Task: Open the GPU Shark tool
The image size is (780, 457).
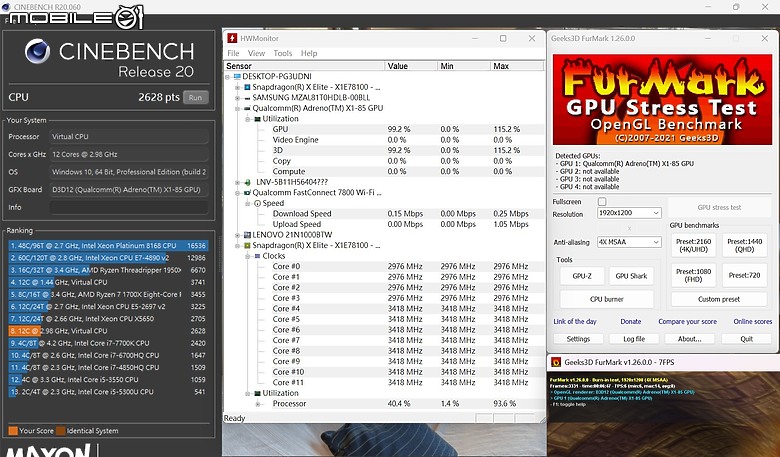Action: coord(631,276)
